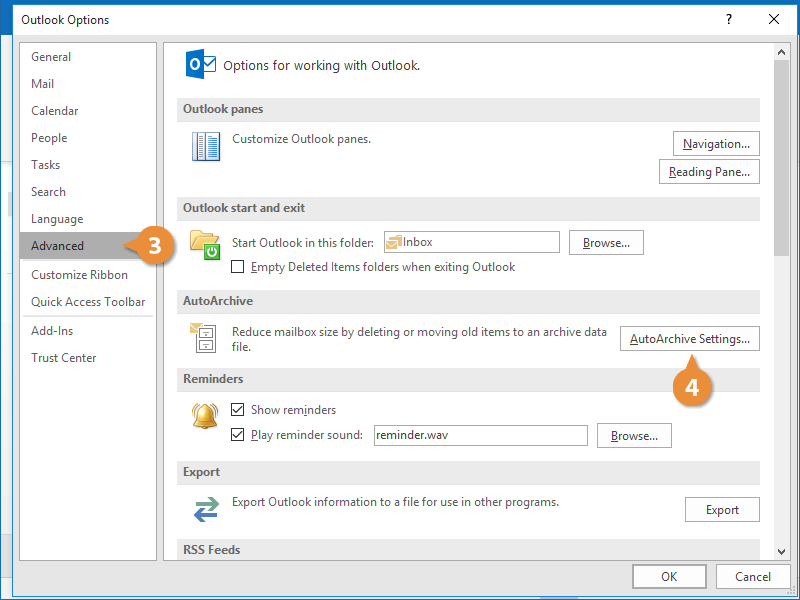Click 'Reduce mailbox size by deleting' description
Image resolution: width=800 pixels, height=600 pixels.
click(x=419, y=339)
